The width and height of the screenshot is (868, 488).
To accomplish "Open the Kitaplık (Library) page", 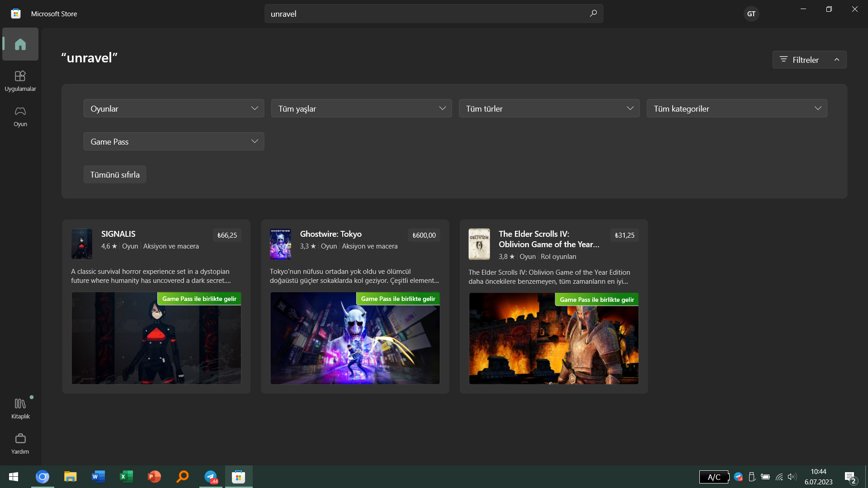I will tap(20, 408).
